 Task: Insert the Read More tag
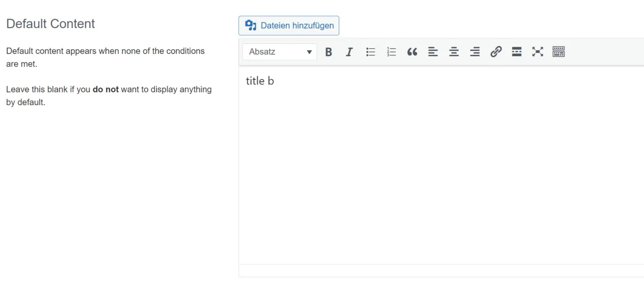(x=517, y=52)
